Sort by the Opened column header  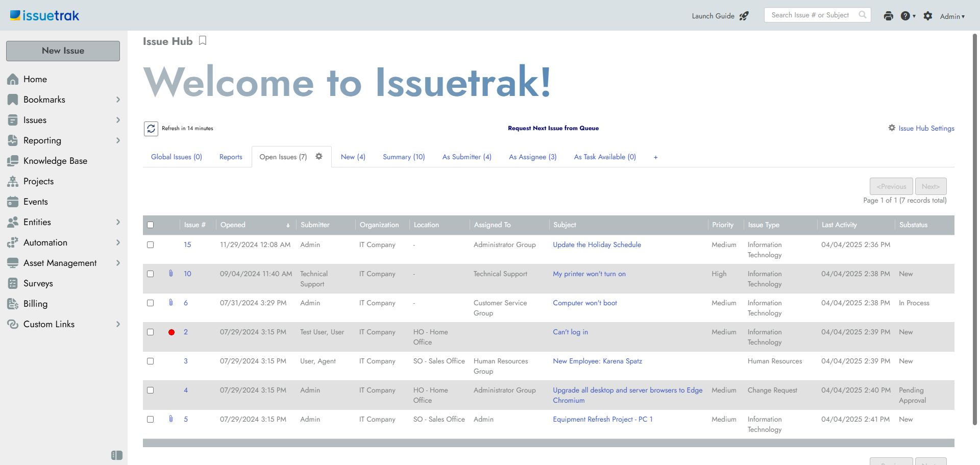pos(233,225)
